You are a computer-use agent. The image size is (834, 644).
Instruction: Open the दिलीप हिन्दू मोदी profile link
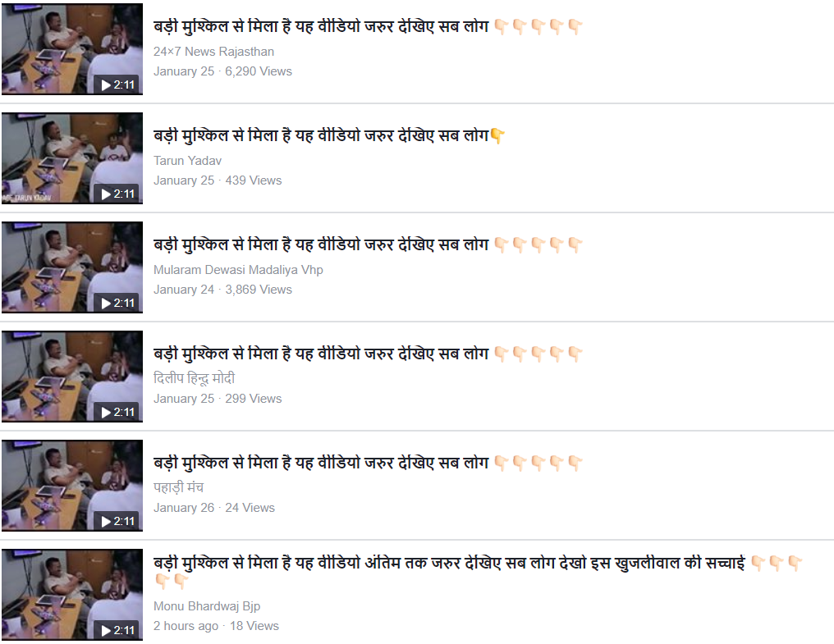click(x=195, y=378)
